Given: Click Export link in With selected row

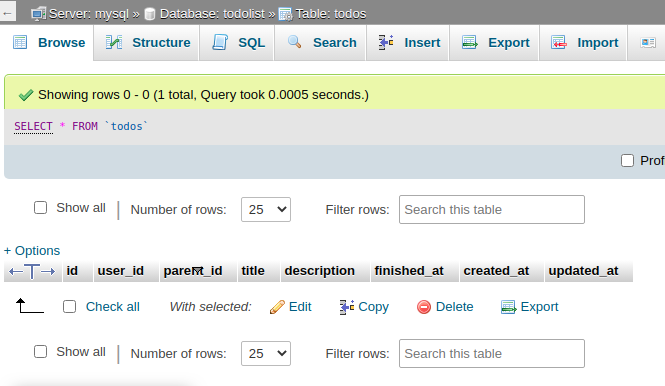Looking at the screenshot, I should click(539, 307).
